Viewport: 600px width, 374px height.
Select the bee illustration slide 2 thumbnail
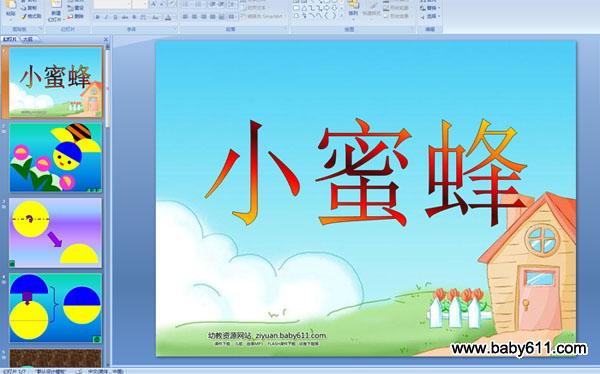[x=55, y=157]
